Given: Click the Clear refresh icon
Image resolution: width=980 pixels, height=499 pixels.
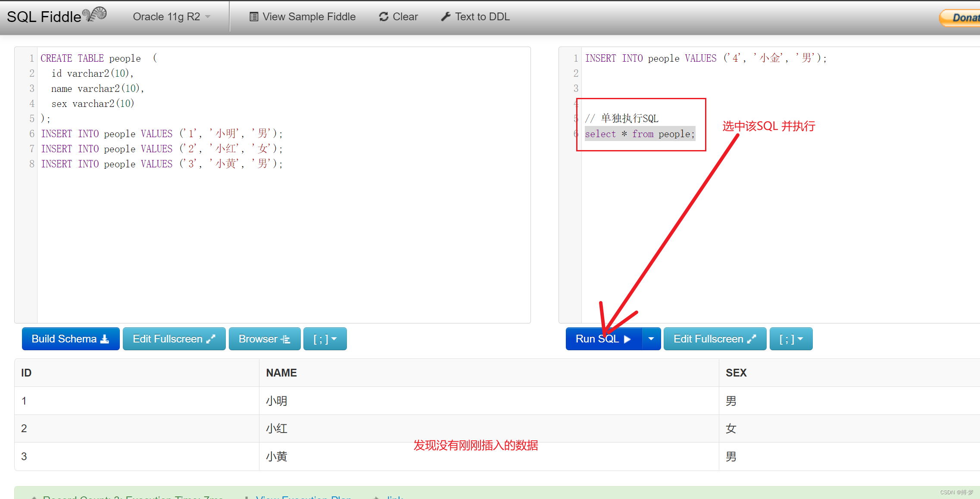Looking at the screenshot, I should click(x=383, y=17).
